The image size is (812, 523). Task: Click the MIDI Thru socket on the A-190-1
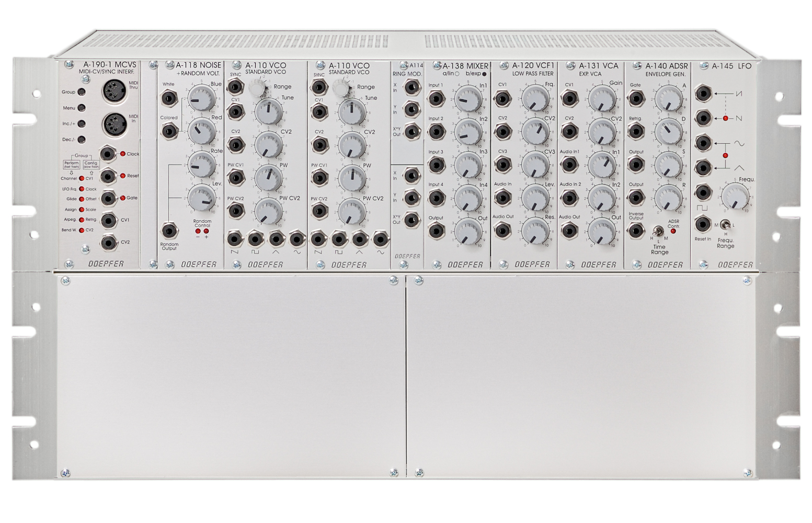(113, 92)
